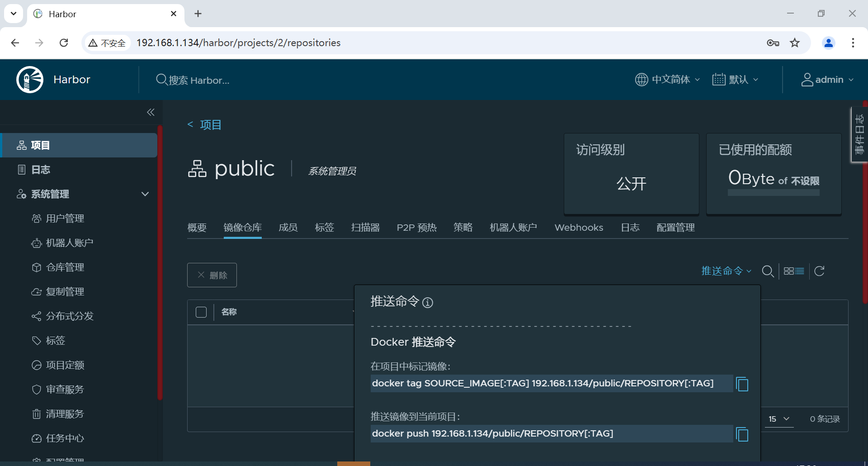The width and height of the screenshot is (868, 466).
Task: Open a new browser tab
Action: click(198, 14)
